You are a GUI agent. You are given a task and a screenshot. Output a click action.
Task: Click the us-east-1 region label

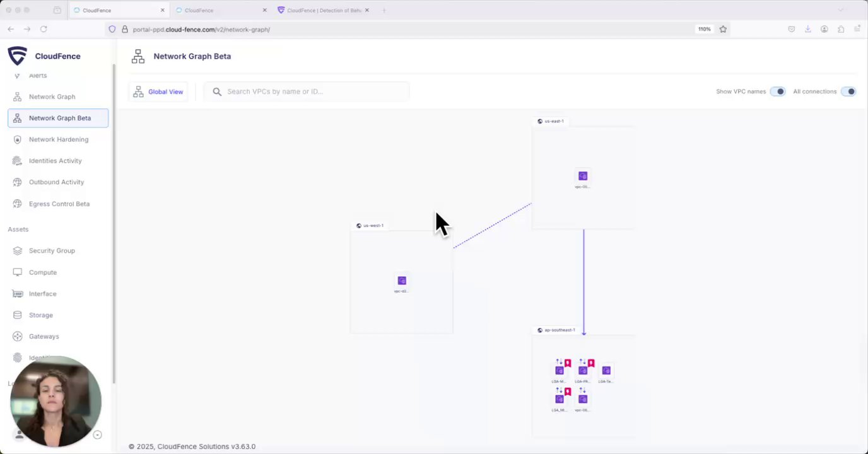550,121
